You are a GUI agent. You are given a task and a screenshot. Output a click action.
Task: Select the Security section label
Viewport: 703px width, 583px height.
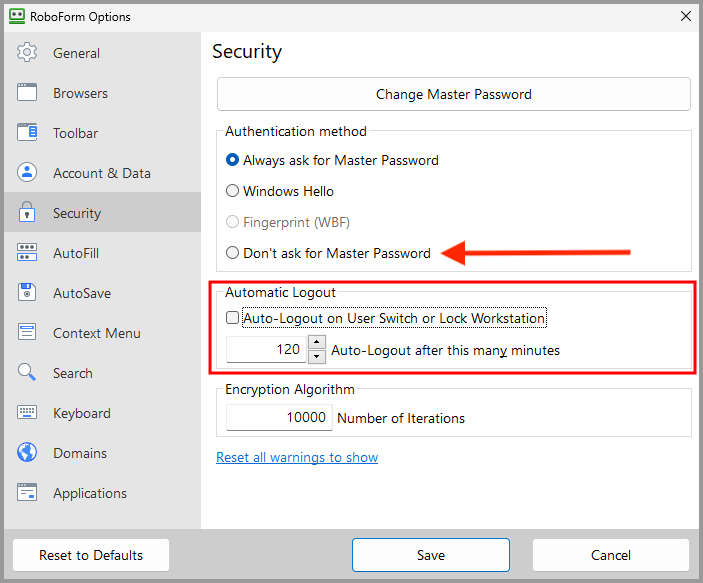(x=77, y=213)
